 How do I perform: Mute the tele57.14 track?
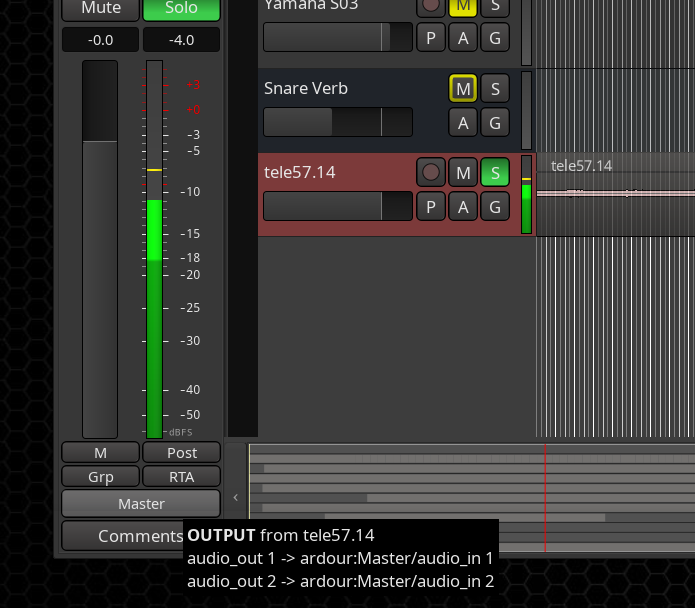pyautogui.click(x=463, y=172)
